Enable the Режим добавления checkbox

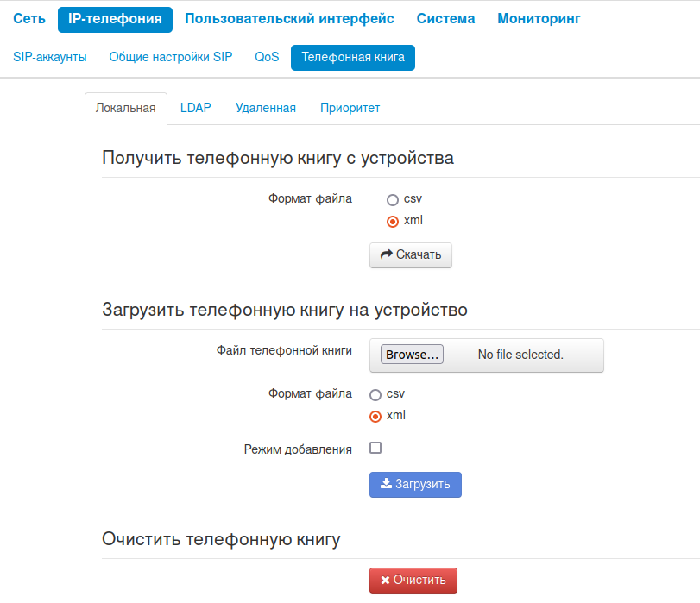375,449
